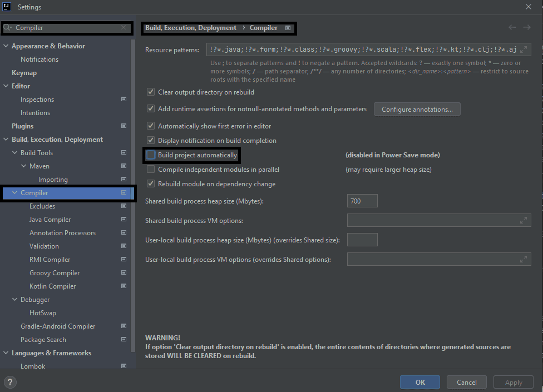Image resolution: width=543 pixels, height=392 pixels.
Task: Open help with the question mark button
Action: tap(10, 383)
